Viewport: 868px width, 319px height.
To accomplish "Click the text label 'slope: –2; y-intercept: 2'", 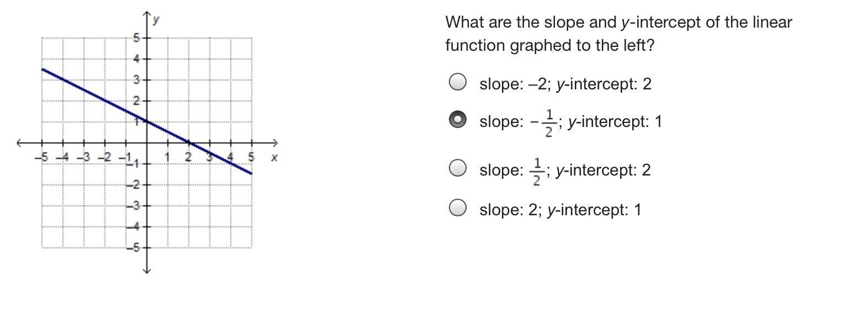I will click(565, 84).
